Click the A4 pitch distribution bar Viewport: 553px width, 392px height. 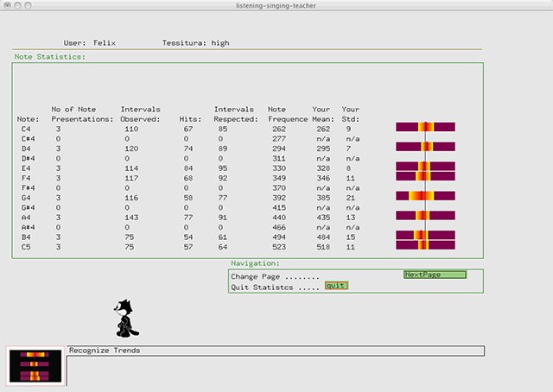pyautogui.click(x=425, y=216)
